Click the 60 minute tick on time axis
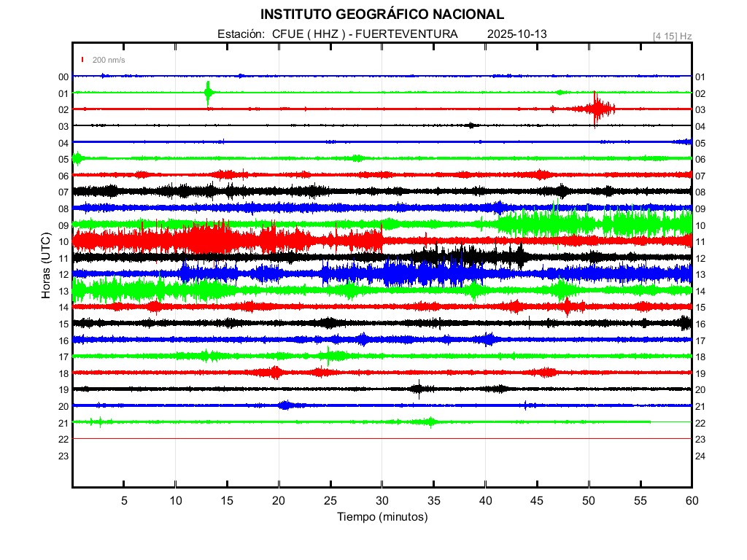Viewport: 747px width, 560px height. click(x=692, y=500)
